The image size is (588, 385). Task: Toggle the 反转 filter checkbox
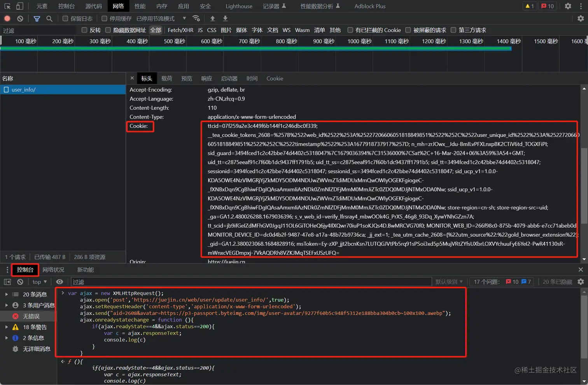click(x=84, y=30)
